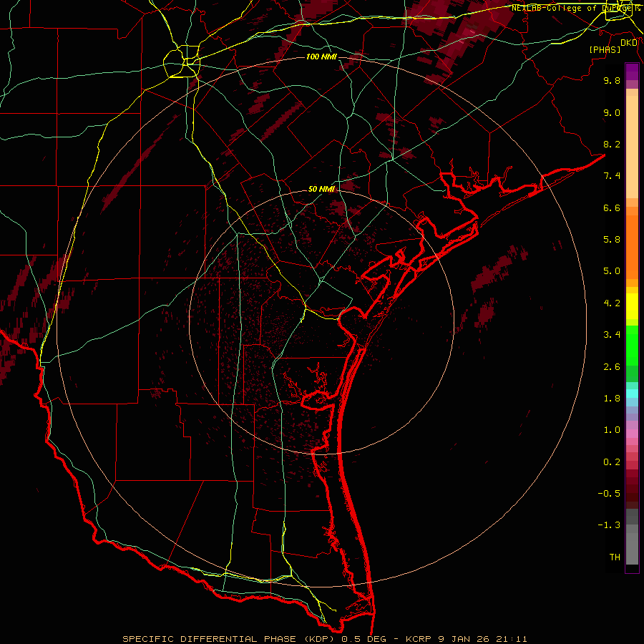The height and width of the screenshot is (644, 644).
Task: Click the TH threshold label on scale
Action: [615, 557]
